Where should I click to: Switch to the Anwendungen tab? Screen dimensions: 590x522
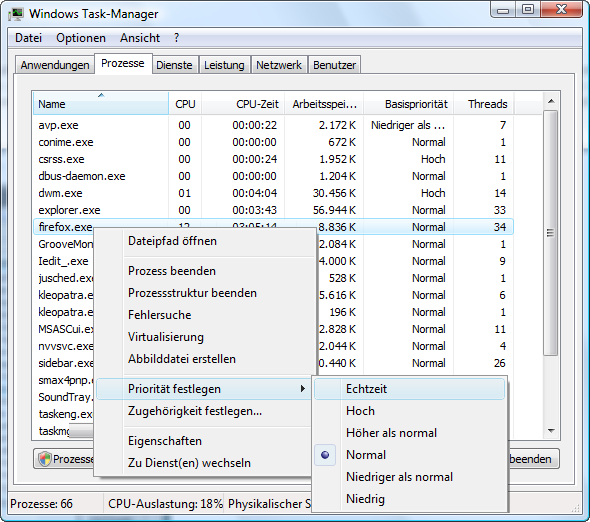[x=55, y=65]
